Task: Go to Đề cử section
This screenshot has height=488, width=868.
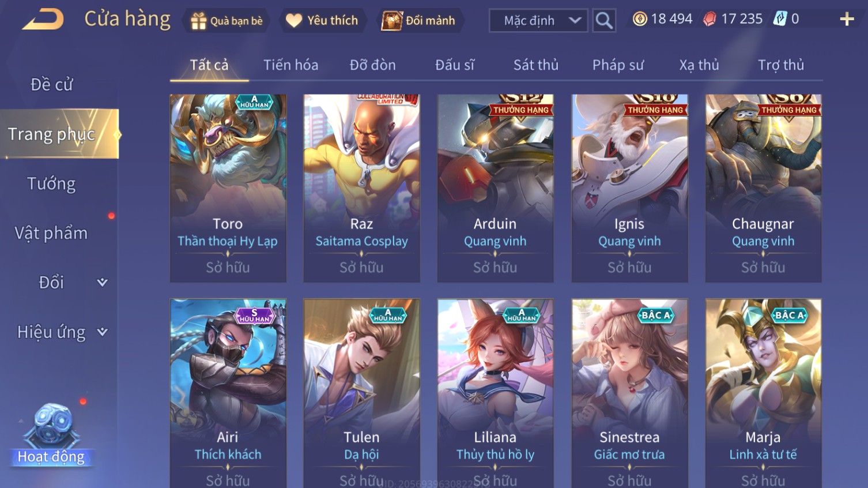Action: [51, 84]
